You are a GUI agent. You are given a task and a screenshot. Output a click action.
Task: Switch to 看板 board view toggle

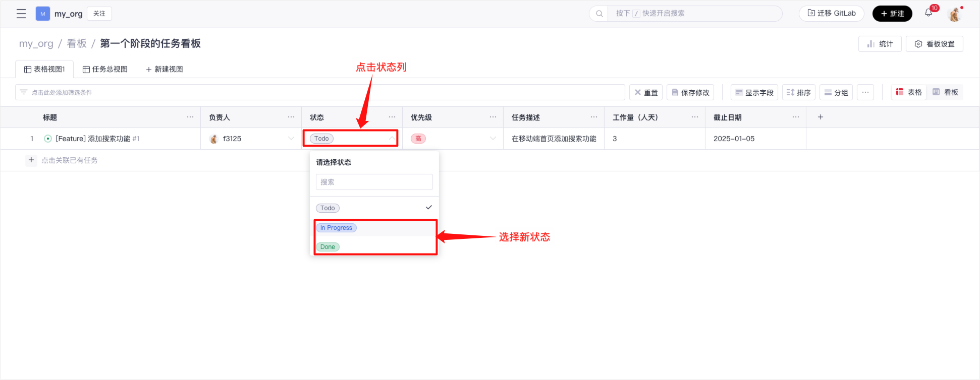[945, 92]
